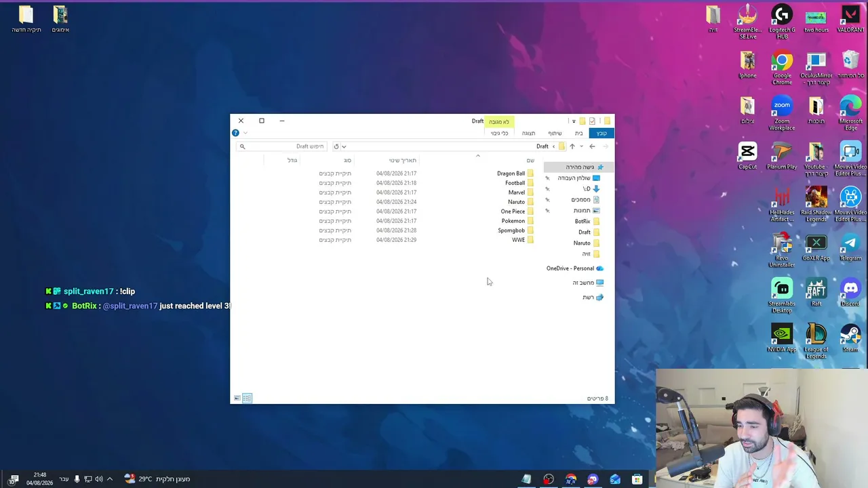
Task: Switch to details view layout button
Action: point(247,398)
